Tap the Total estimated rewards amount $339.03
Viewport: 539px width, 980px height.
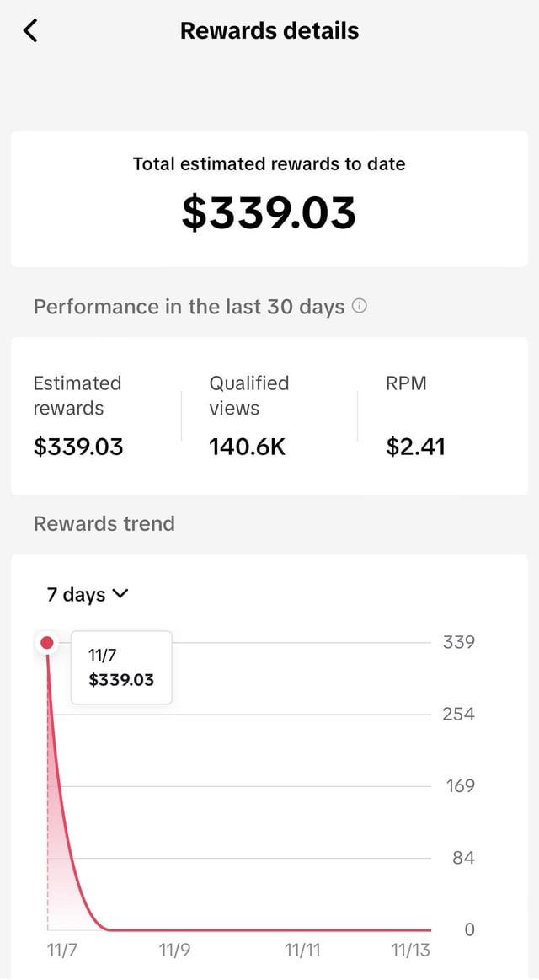[269, 213]
